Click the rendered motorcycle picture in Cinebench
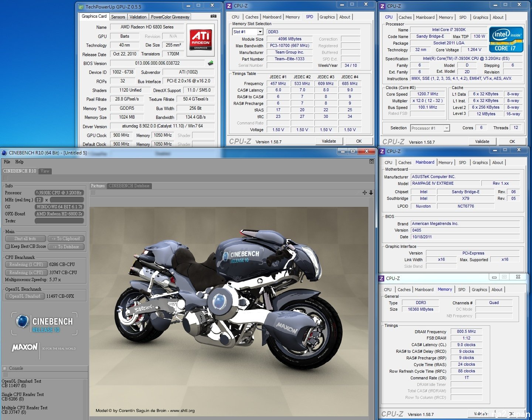The width and height of the screenshot is (532, 420). tap(229, 311)
